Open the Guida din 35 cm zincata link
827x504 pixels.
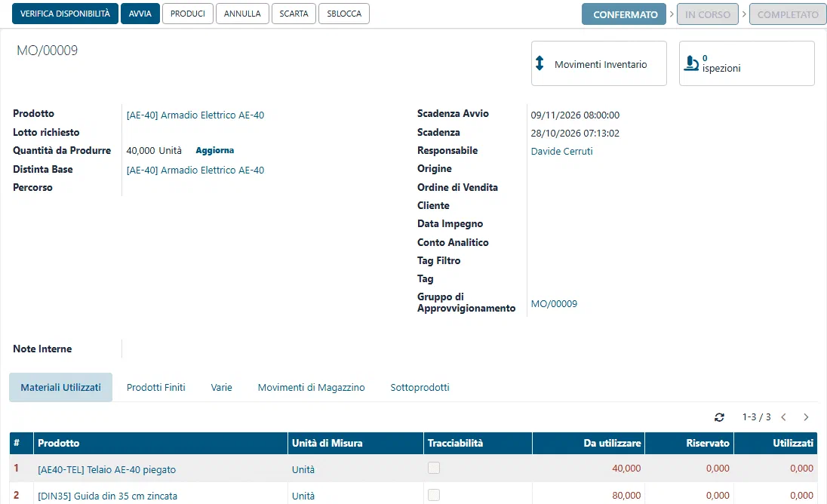(x=108, y=496)
